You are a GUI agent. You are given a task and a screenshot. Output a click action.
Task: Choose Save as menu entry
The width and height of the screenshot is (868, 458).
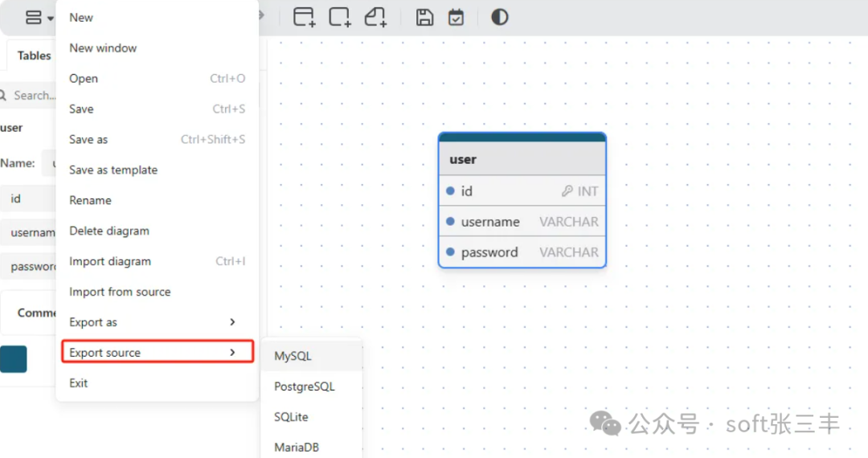(158, 139)
